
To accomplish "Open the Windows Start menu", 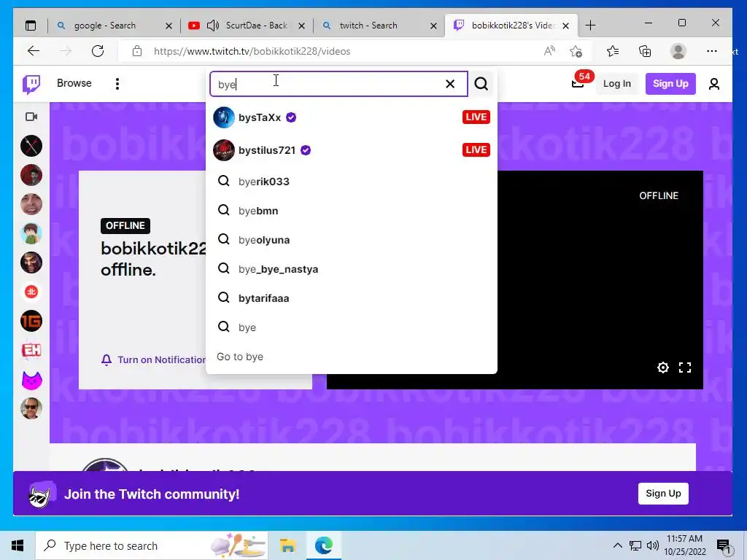I will coord(18,545).
